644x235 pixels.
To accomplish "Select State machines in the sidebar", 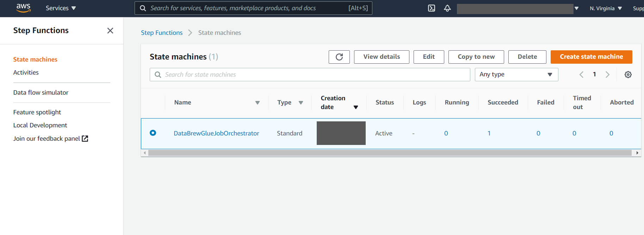I will tap(35, 59).
